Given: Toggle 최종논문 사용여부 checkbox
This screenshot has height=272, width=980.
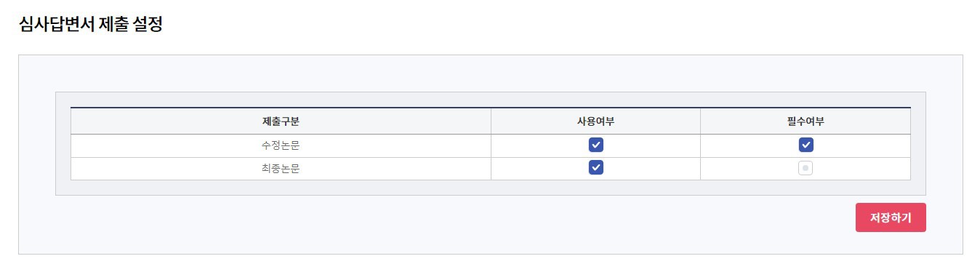Looking at the screenshot, I should coord(595,168).
